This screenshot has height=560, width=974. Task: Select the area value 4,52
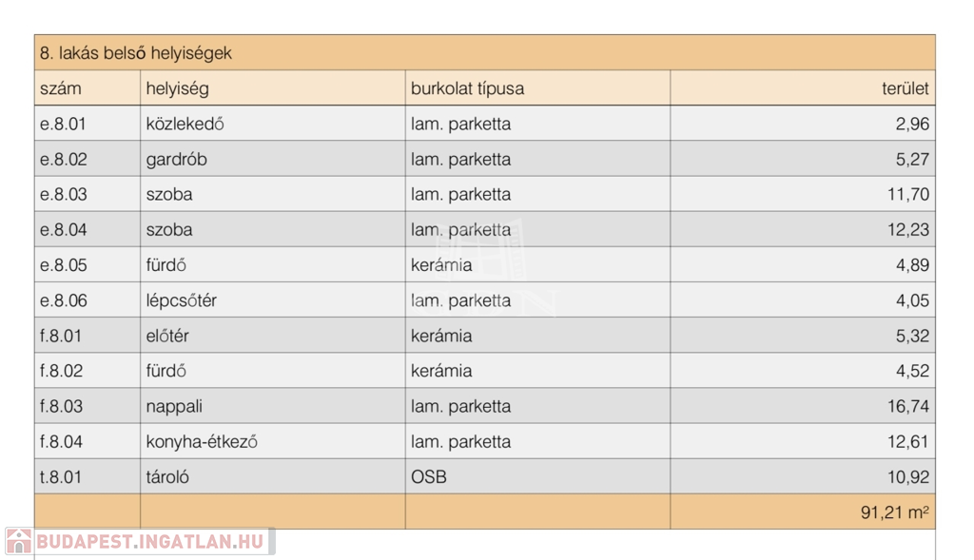pyautogui.click(x=912, y=371)
